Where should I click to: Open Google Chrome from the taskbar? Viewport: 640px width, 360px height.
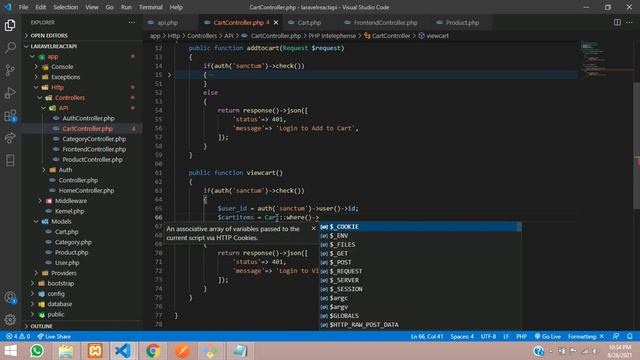point(153,351)
